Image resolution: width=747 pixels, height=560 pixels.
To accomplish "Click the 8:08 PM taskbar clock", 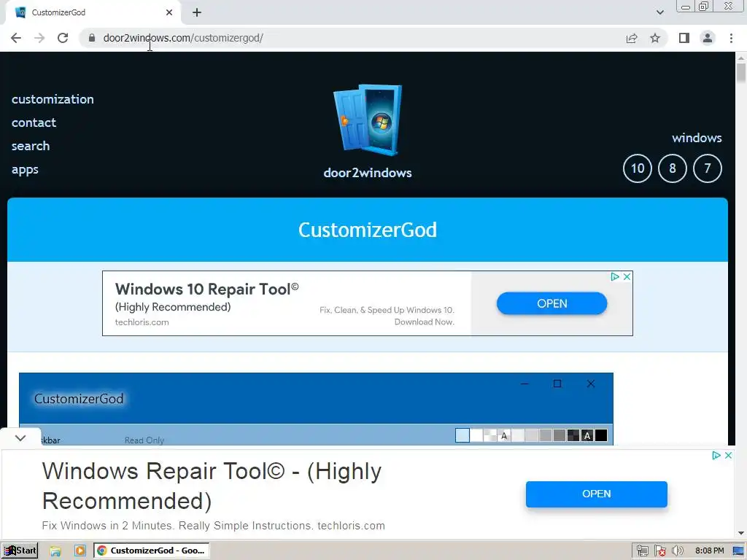I will pyautogui.click(x=709, y=551).
